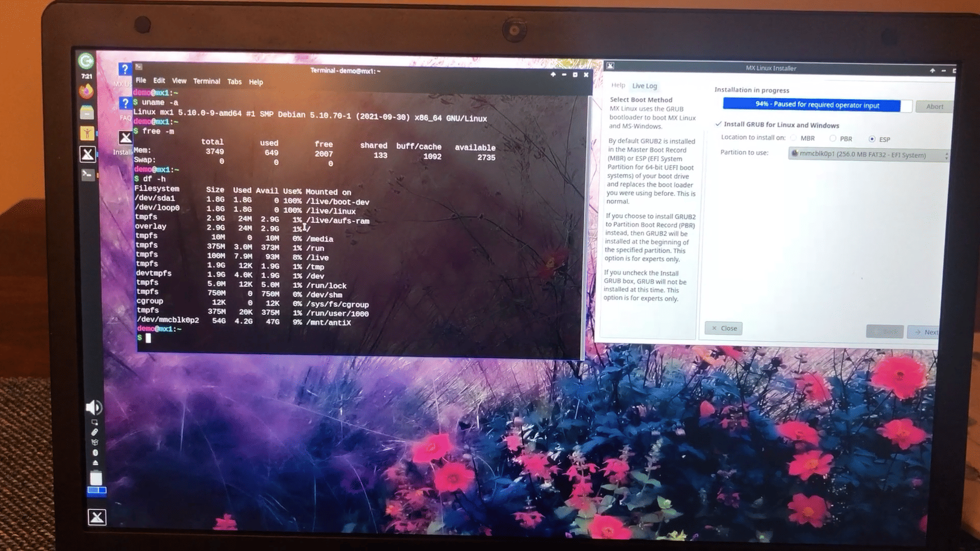Click the Close button in installer

tap(723, 328)
